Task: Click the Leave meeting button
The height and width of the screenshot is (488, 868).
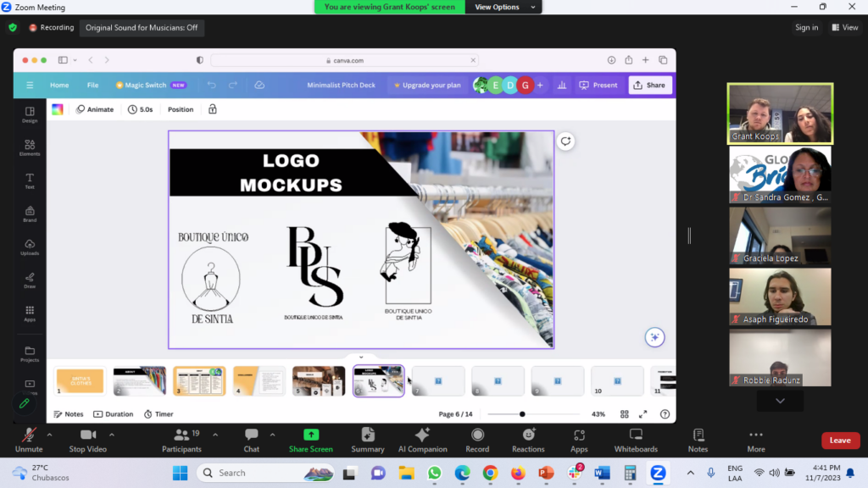Action: pyautogui.click(x=839, y=441)
